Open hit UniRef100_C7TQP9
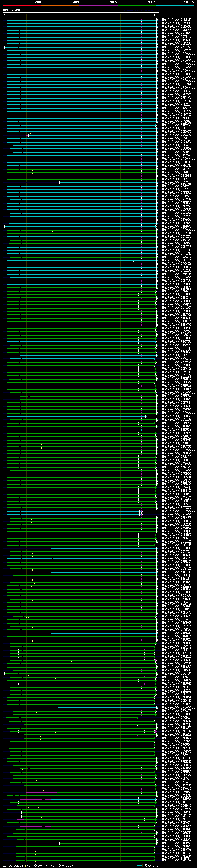197x868 pixels. [177, 704]
